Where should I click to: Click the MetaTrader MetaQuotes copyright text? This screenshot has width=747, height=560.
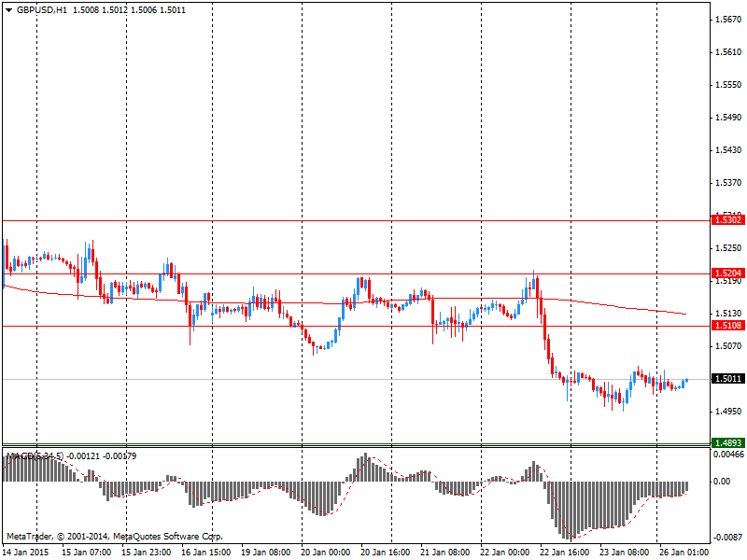click(x=115, y=536)
